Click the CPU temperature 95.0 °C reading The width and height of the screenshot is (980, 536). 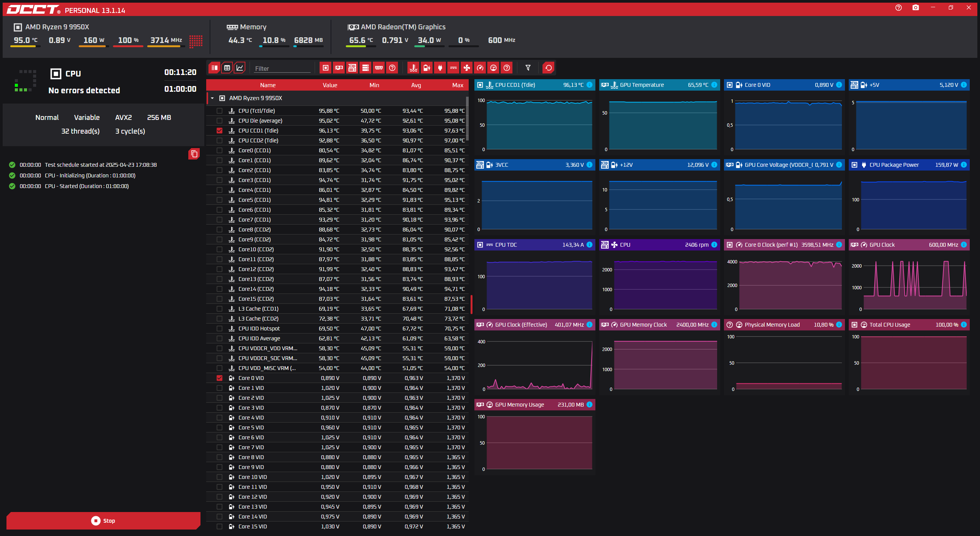[25, 40]
